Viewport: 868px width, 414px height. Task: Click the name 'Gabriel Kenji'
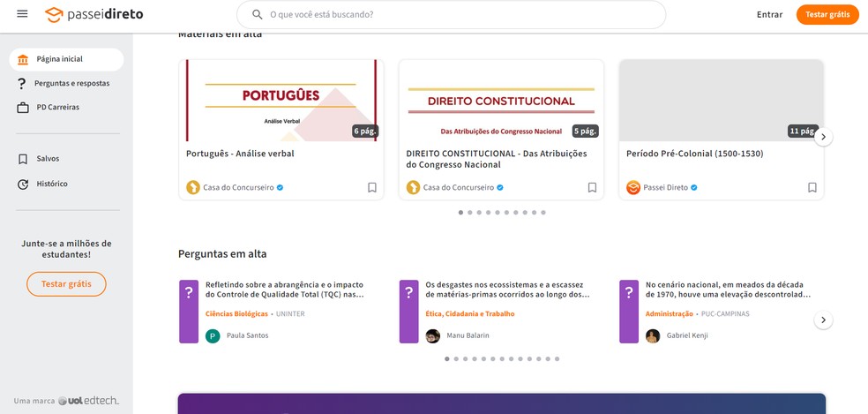[x=687, y=335]
